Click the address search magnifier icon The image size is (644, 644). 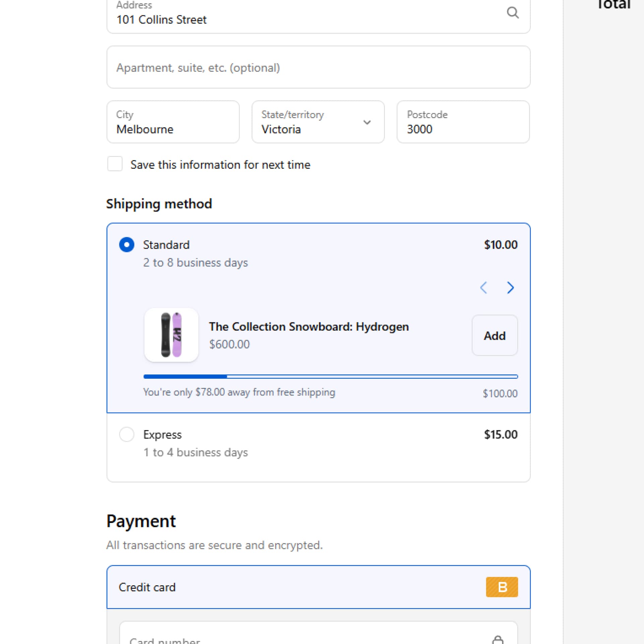513,13
